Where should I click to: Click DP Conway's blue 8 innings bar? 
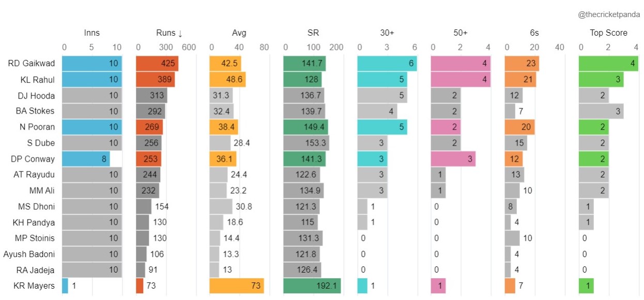coord(86,159)
